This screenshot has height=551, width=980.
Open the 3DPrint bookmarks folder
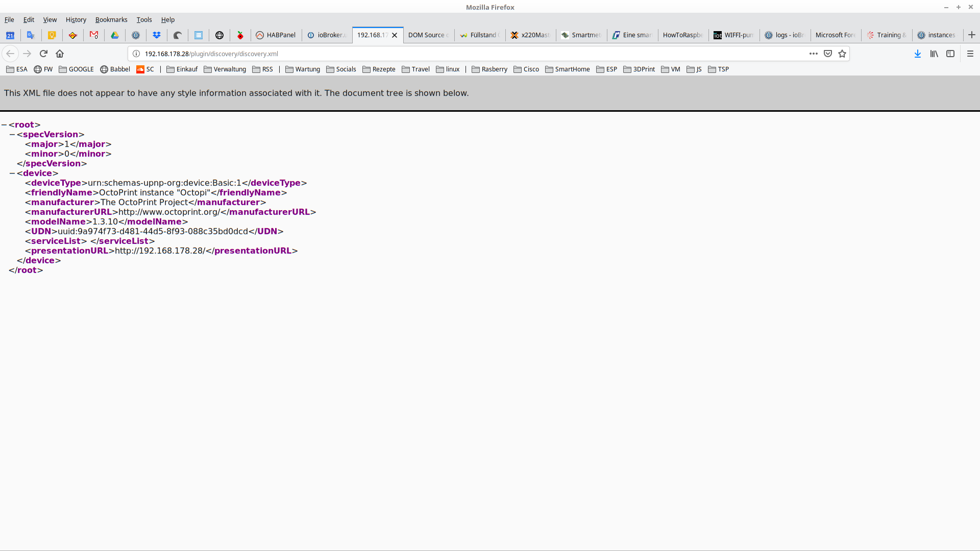click(639, 69)
